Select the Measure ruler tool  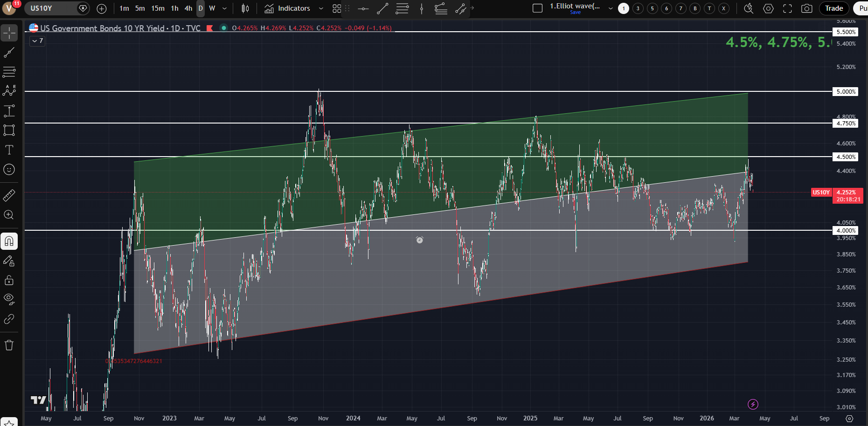(9, 195)
